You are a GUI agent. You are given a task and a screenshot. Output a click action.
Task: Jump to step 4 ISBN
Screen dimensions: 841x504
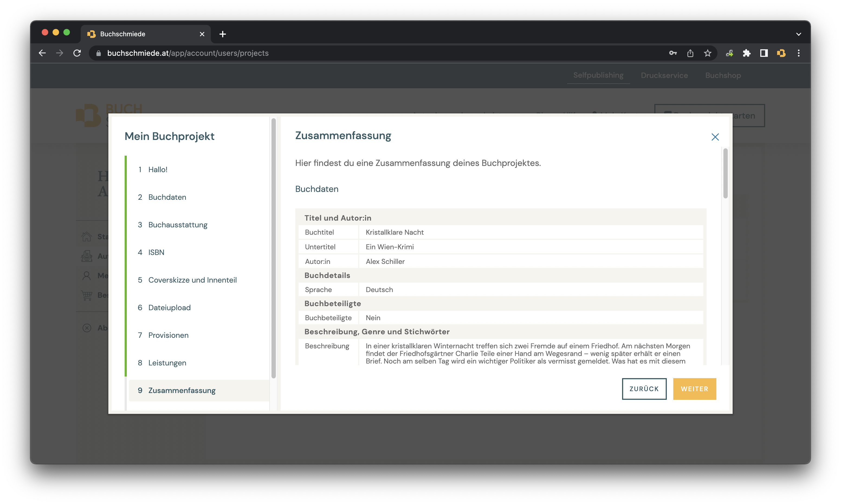pos(156,252)
